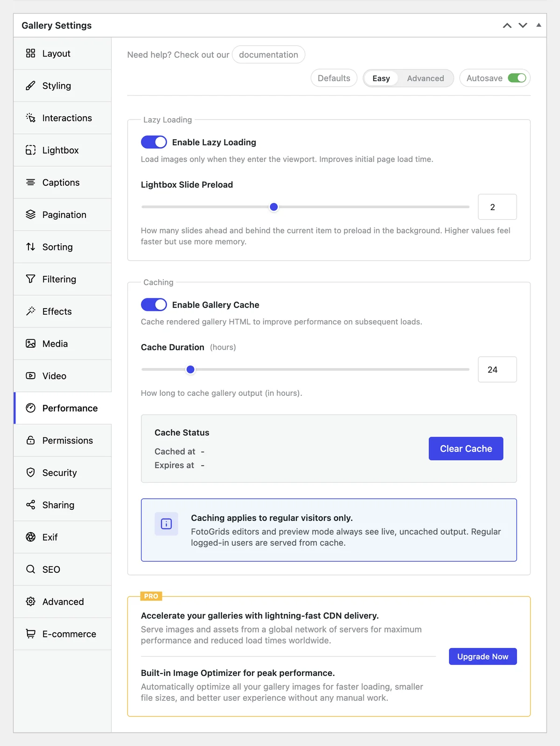Toggle the Autosave switch
The image size is (560, 746).
point(517,78)
